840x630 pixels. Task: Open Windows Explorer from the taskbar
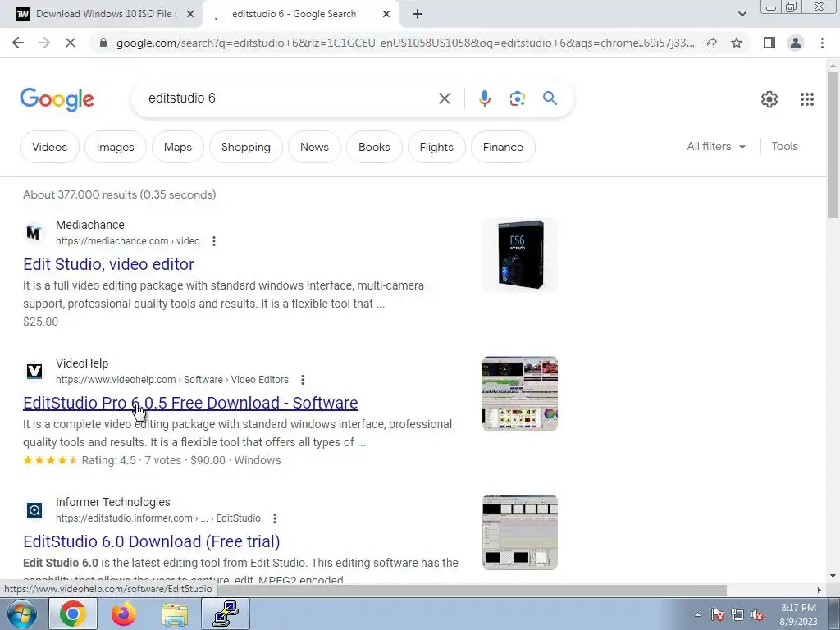coord(175,614)
